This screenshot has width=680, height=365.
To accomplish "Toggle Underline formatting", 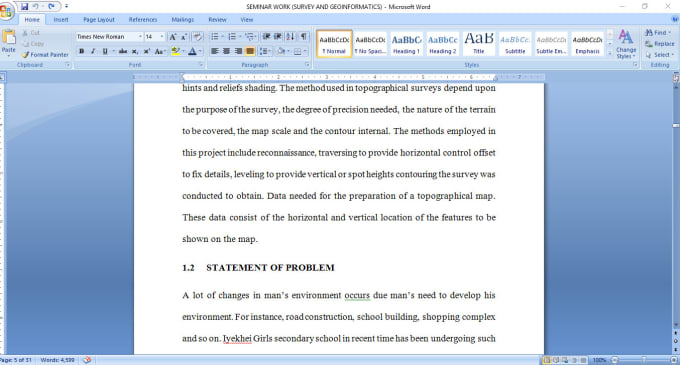I will (105, 51).
